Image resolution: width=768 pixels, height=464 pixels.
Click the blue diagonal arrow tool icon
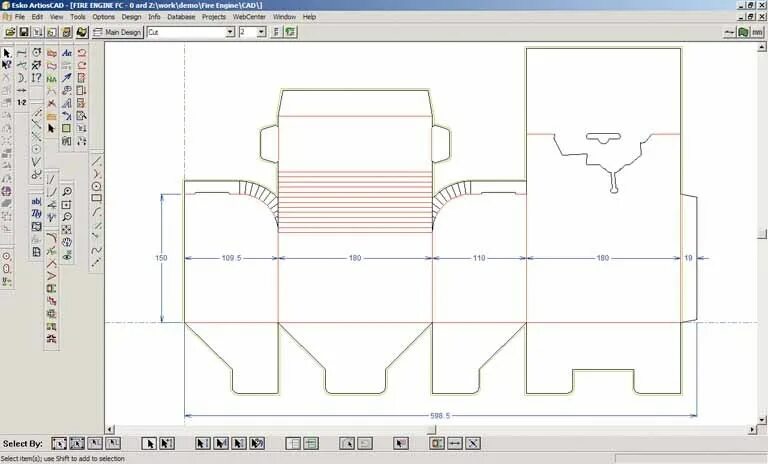coord(67,78)
